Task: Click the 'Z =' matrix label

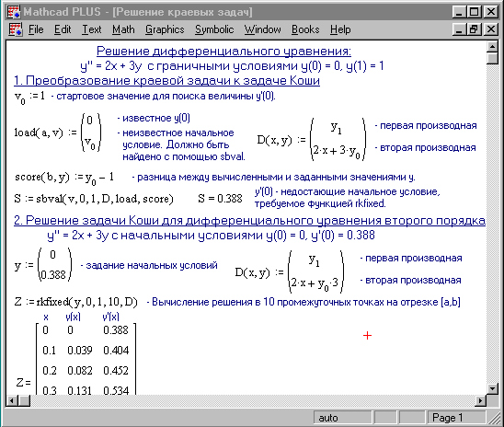Action: (x=24, y=383)
